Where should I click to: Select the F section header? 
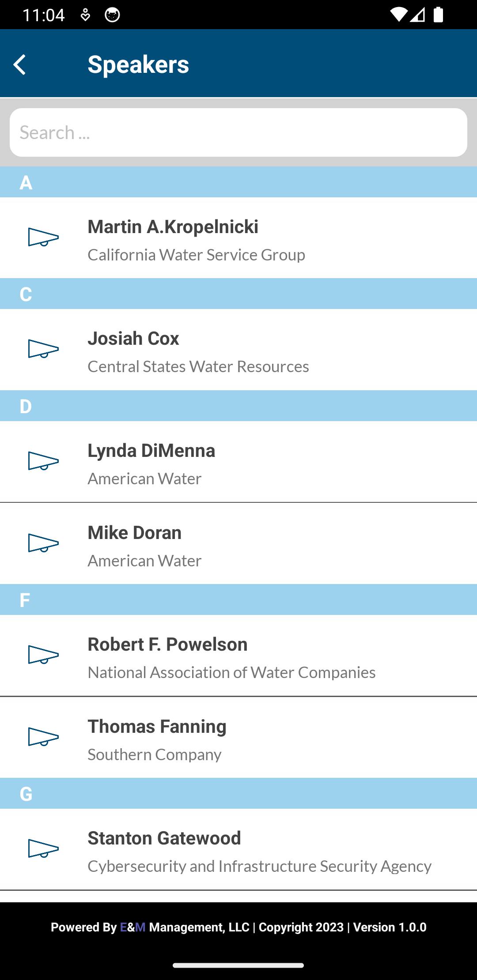tap(238, 599)
